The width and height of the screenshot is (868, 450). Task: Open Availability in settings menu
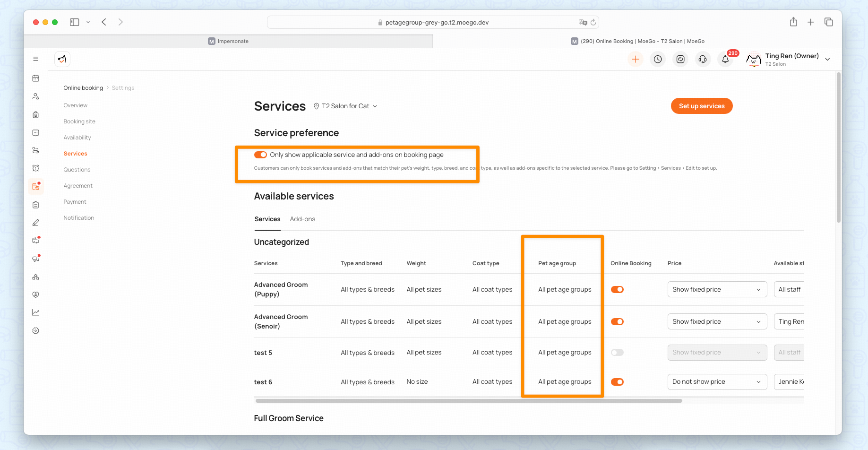(x=77, y=138)
